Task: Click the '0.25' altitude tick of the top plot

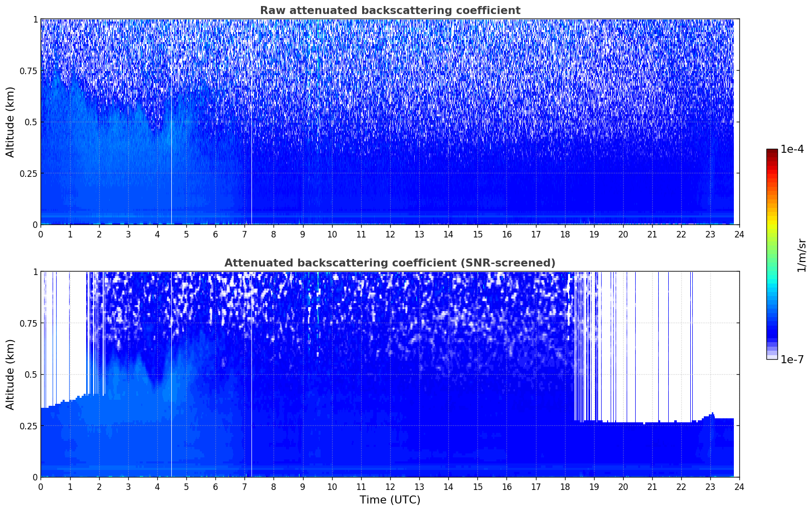Action: pyautogui.click(x=28, y=173)
